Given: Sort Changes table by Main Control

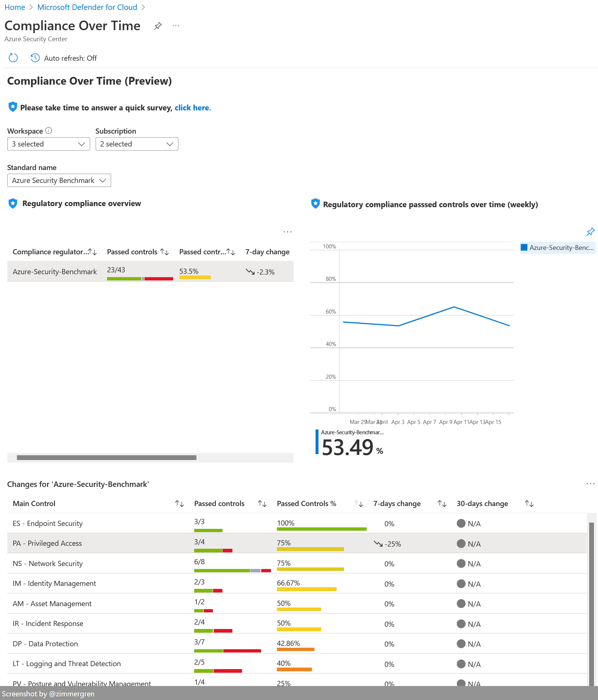Looking at the screenshot, I should point(179,503).
